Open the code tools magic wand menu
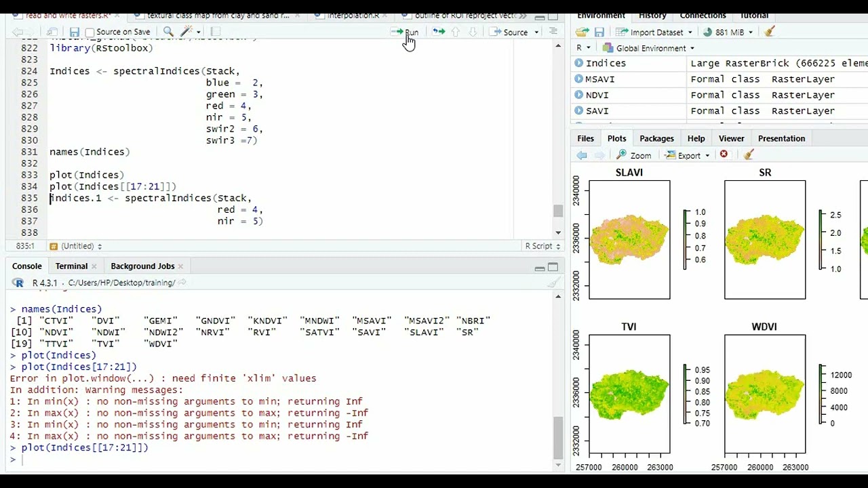This screenshot has width=868, height=488. pos(190,32)
